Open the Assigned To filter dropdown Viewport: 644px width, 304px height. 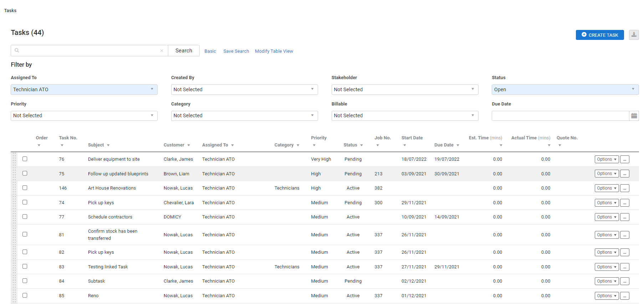[x=84, y=89]
